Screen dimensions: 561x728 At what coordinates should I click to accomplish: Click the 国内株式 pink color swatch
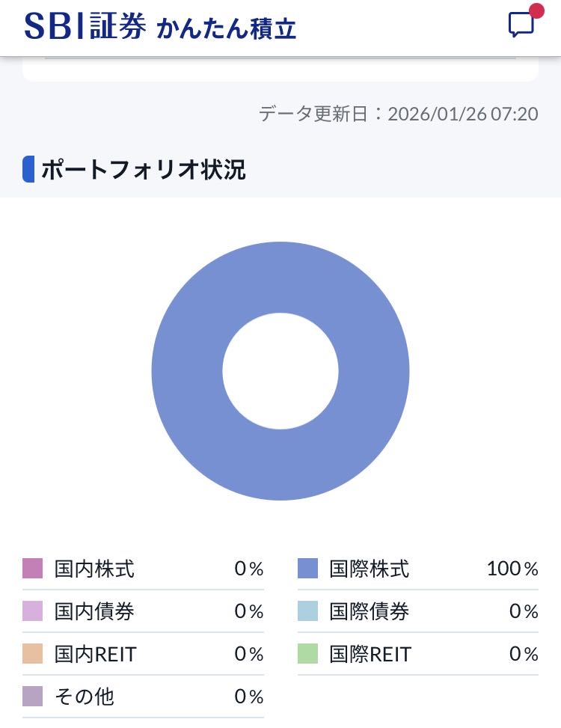click(x=33, y=569)
